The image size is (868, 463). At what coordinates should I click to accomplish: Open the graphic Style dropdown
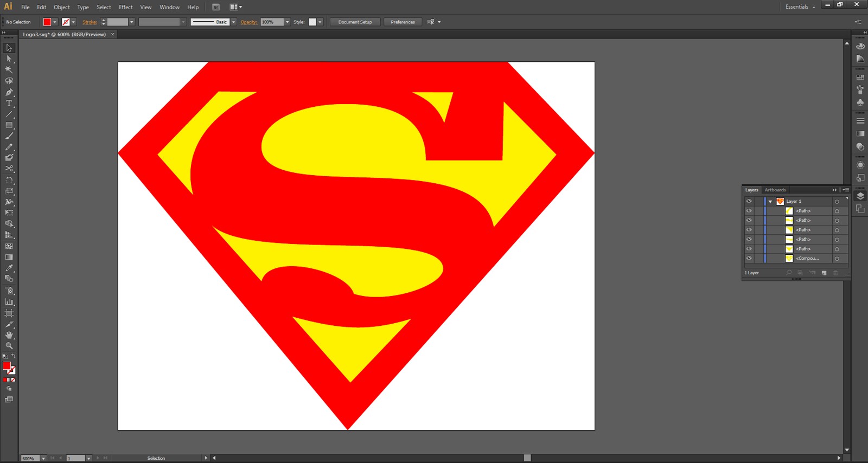pyautogui.click(x=320, y=22)
